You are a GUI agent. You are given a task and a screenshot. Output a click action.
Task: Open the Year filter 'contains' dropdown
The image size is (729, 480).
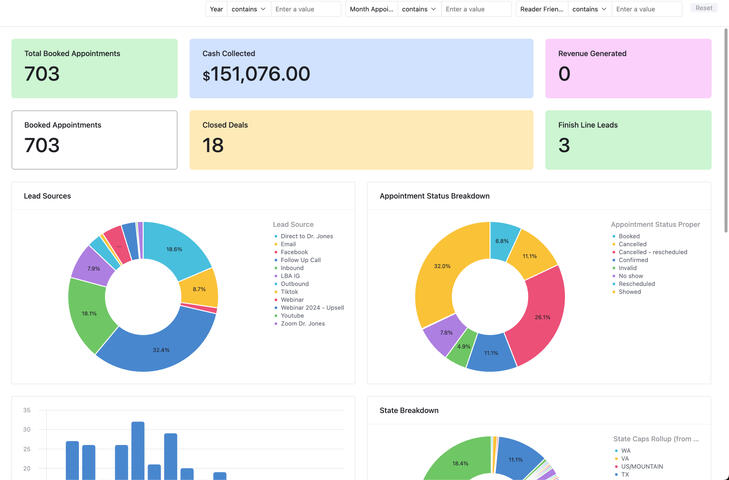click(x=248, y=9)
